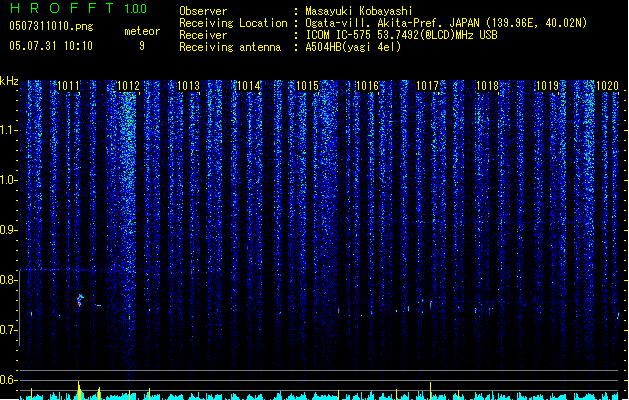Click the short horizontal echo dash before 1012
629x400 pixels.
click(x=98, y=306)
